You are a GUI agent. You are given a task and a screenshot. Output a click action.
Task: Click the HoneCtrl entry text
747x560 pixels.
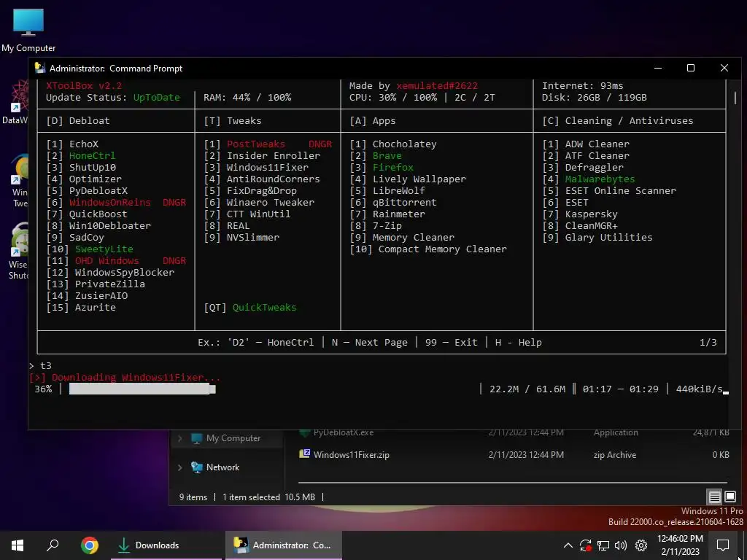(92, 156)
